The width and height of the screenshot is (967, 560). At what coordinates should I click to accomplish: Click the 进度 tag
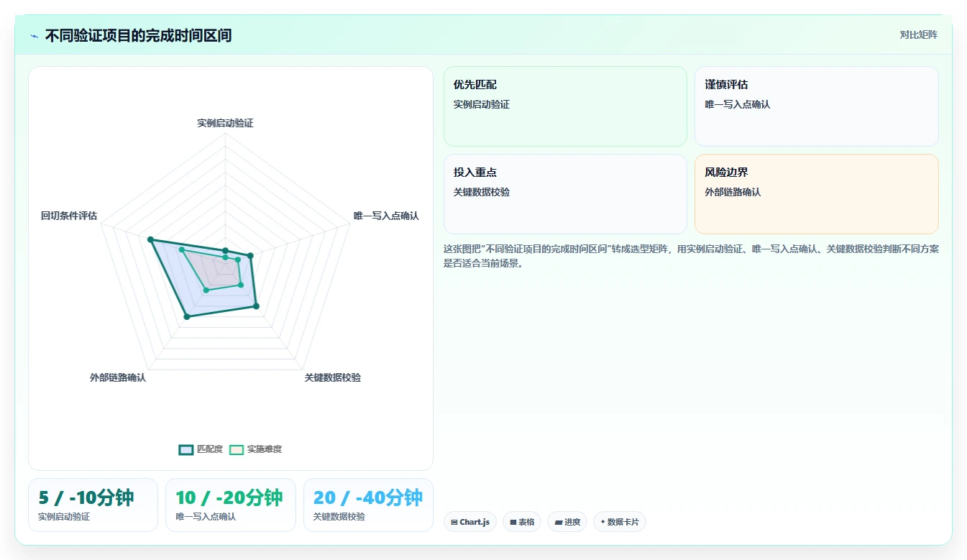567,522
